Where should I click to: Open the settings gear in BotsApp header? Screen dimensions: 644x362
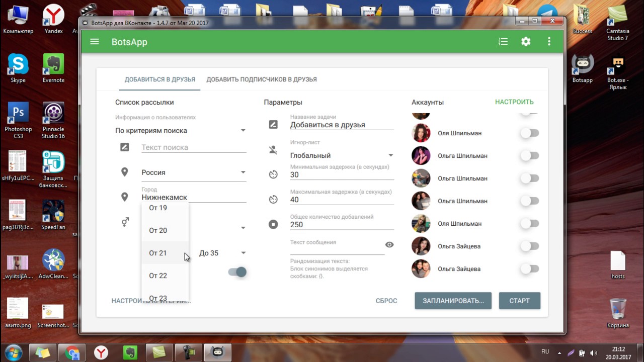pos(526,42)
